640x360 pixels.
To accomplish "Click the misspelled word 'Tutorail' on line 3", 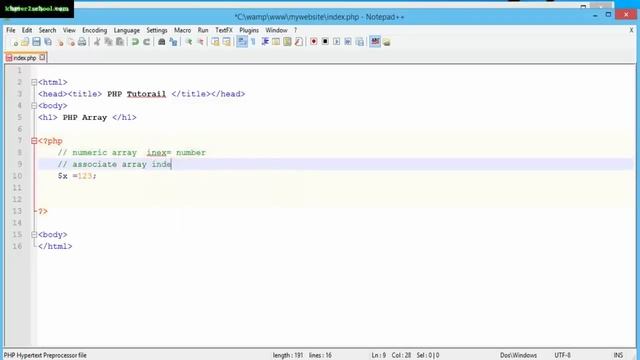I will coord(146,94).
